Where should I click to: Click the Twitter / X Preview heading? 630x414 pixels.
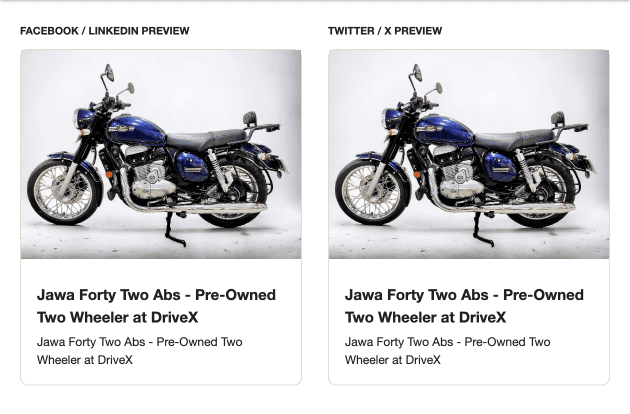385,31
